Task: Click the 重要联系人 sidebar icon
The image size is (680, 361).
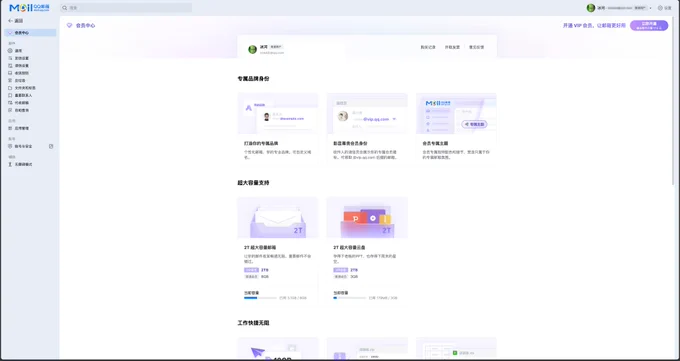Action: click(x=10, y=95)
